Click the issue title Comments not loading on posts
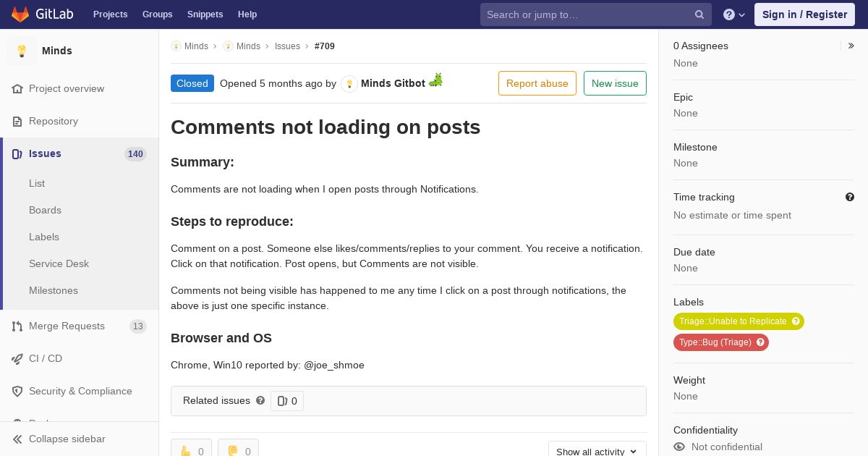 point(325,127)
